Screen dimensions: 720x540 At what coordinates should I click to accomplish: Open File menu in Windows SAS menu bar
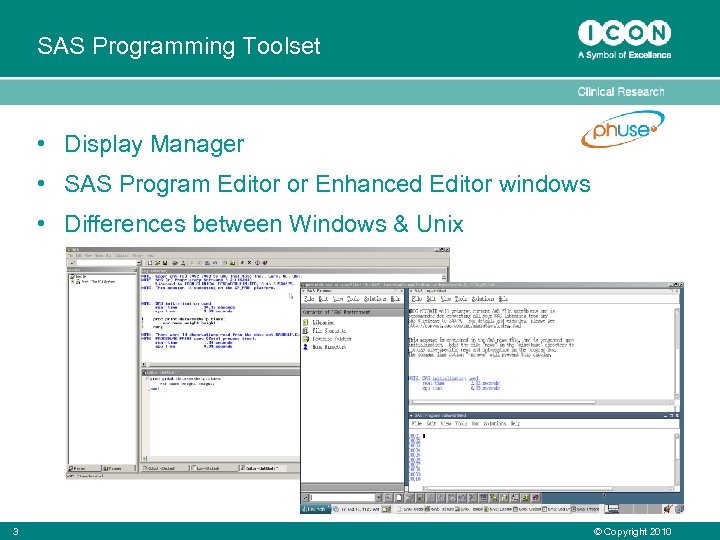(x=70, y=255)
